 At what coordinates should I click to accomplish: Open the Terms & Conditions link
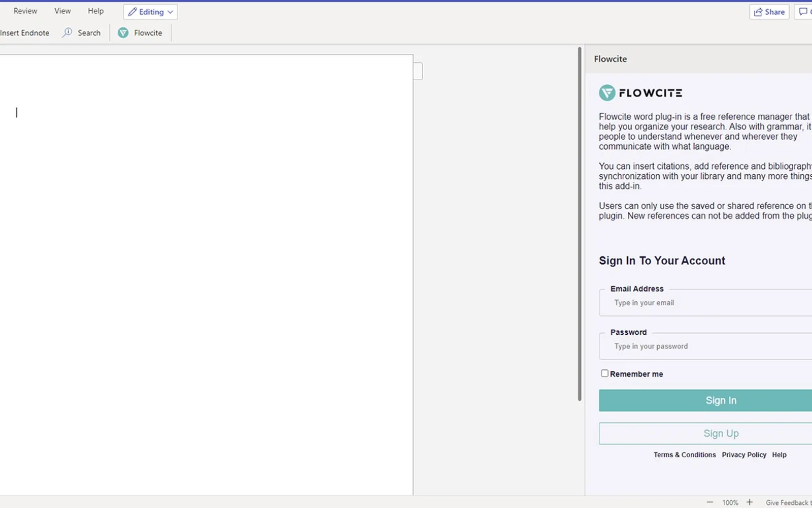[685, 455]
